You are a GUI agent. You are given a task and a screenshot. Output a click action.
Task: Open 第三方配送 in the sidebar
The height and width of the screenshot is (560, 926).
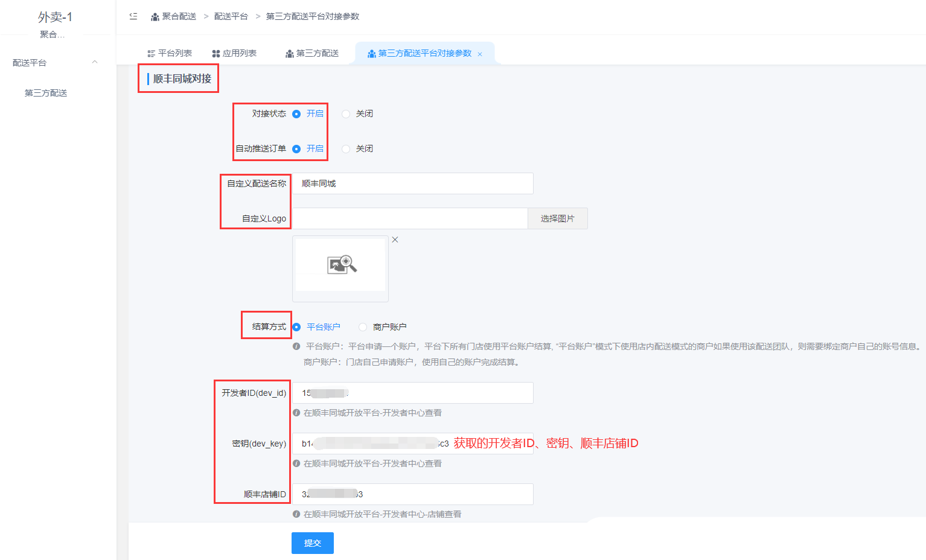click(x=46, y=93)
